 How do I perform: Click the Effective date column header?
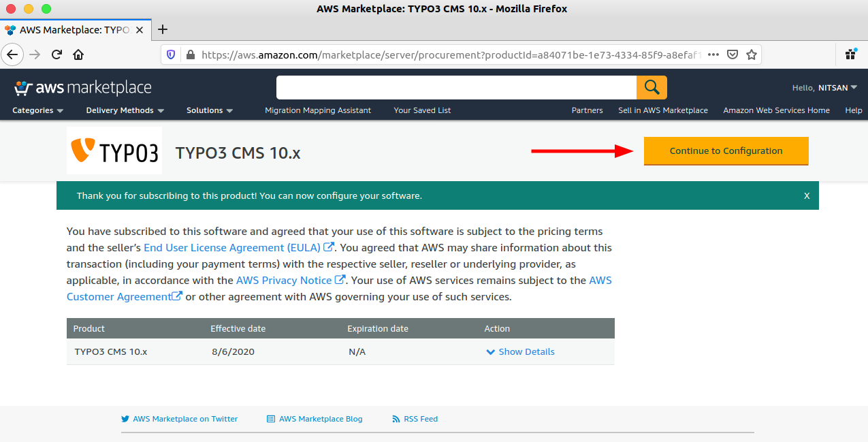pyautogui.click(x=238, y=328)
